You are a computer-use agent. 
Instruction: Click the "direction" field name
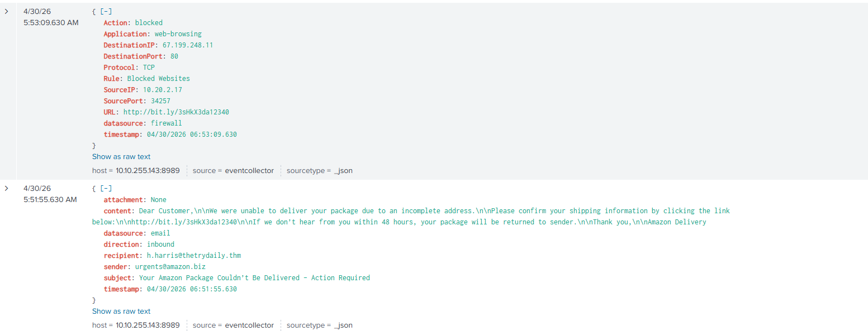(121, 244)
